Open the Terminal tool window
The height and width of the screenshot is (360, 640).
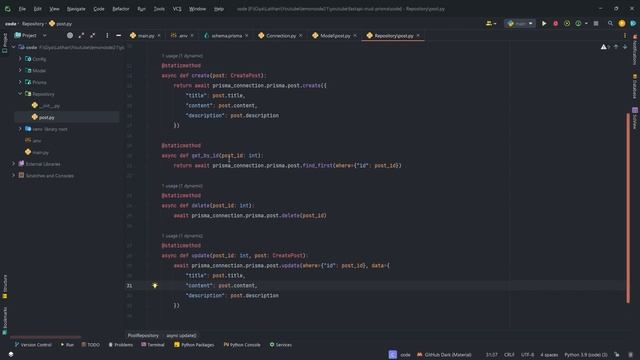click(x=153, y=345)
